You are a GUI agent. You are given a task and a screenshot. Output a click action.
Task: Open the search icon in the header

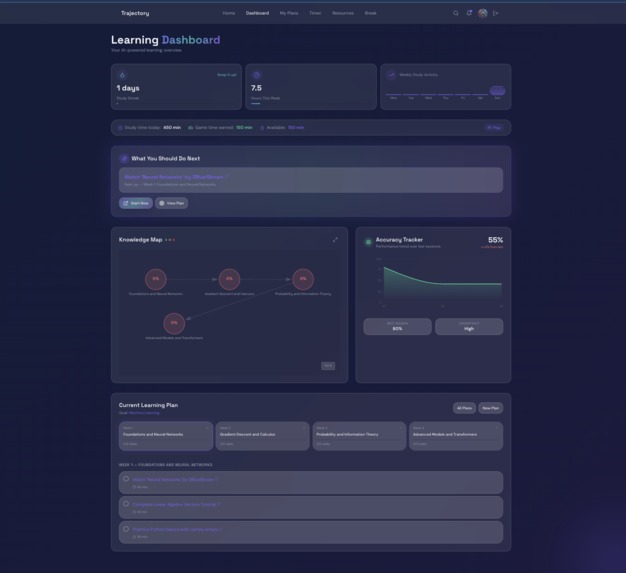tap(456, 13)
